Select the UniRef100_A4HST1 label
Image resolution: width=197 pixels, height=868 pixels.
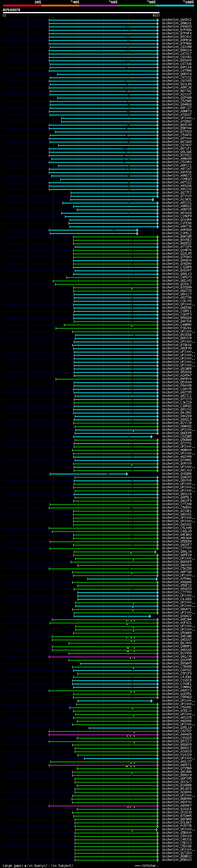coord(177,765)
